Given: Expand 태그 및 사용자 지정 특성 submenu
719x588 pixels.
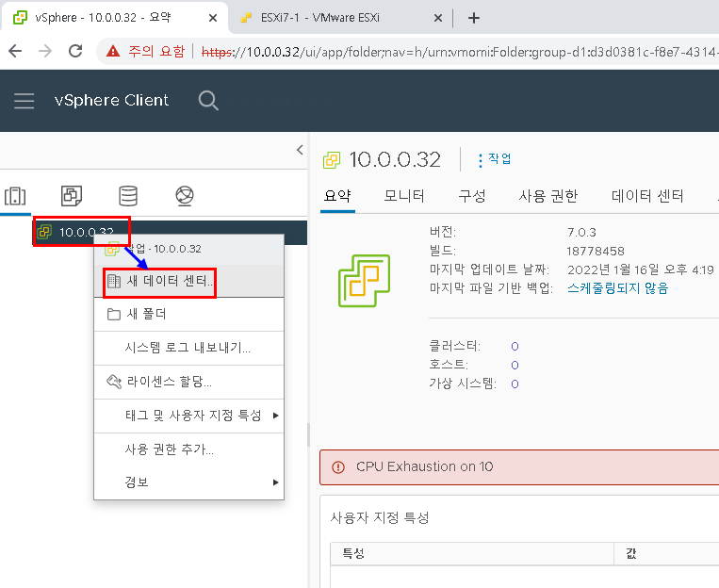Looking at the screenshot, I should [188, 416].
